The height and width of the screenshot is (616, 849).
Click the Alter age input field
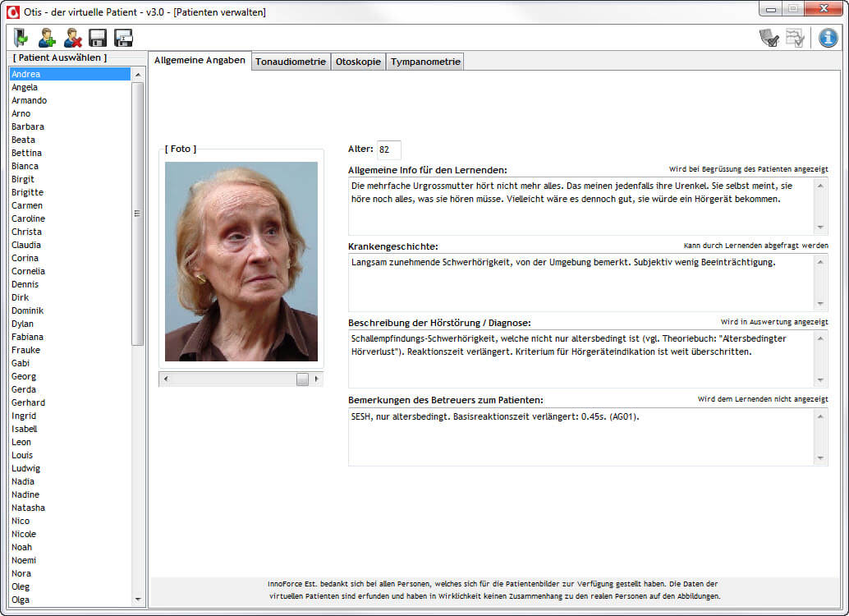(388, 149)
